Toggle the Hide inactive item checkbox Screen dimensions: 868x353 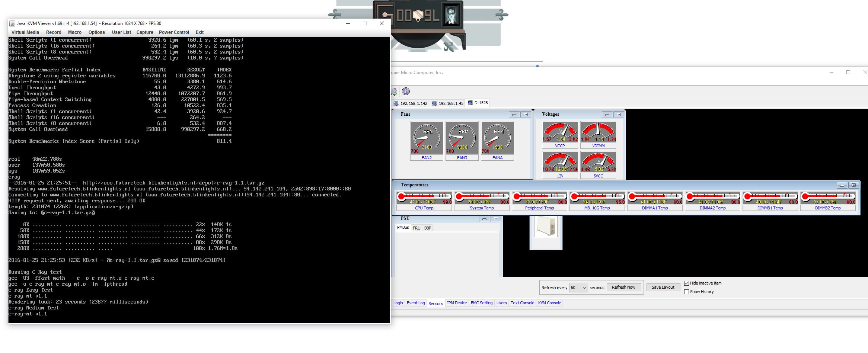[686, 283]
